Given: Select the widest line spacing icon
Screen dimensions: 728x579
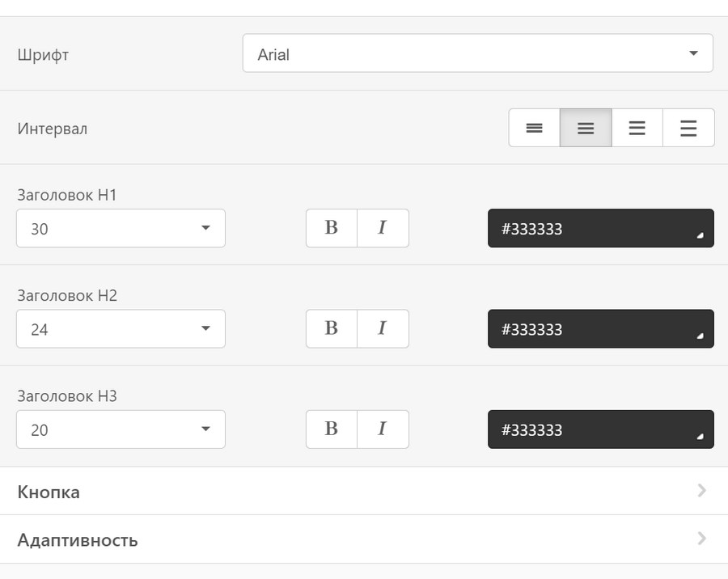Looking at the screenshot, I should [x=688, y=128].
